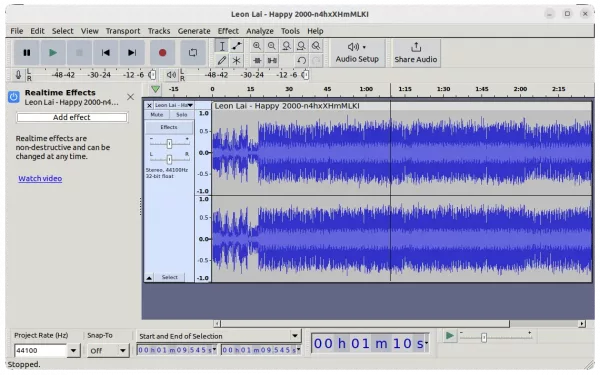Open the Effect menu
The image size is (600, 375).
tap(228, 31)
